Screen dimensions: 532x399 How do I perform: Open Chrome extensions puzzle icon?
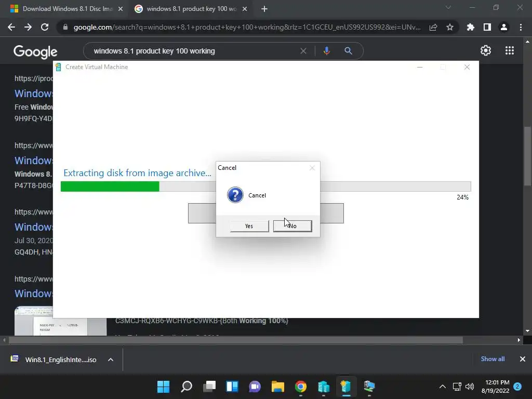pyautogui.click(x=471, y=27)
